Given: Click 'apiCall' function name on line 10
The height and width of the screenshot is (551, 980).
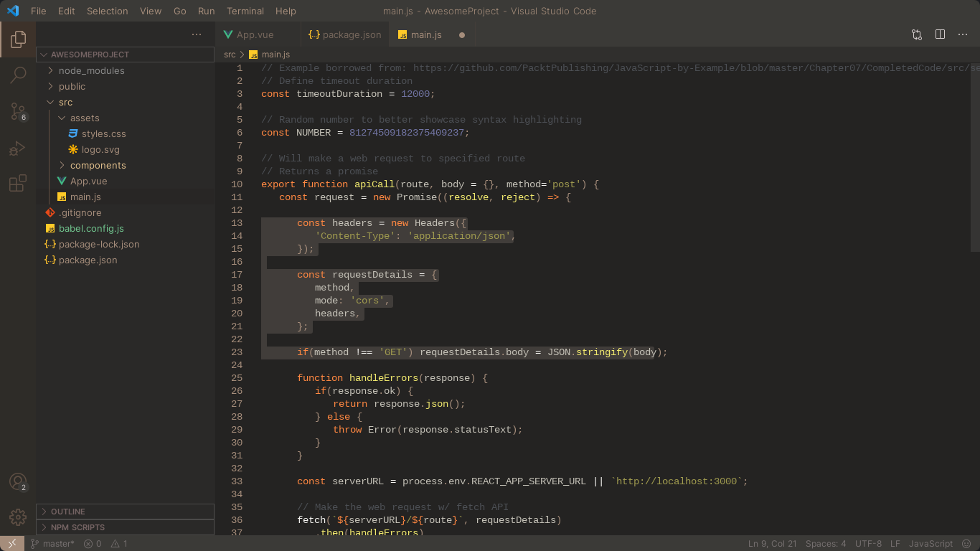Looking at the screenshot, I should pos(374,184).
